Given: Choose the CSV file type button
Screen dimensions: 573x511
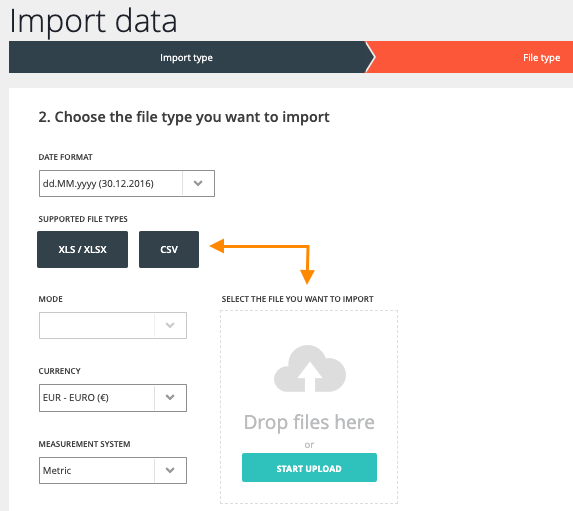Looking at the screenshot, I should (169, 249).
